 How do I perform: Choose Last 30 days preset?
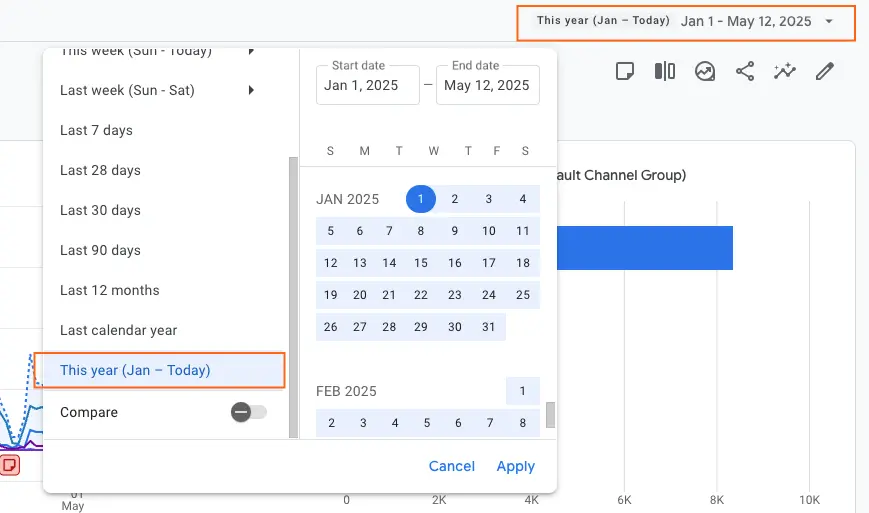(x=100, y=210)
